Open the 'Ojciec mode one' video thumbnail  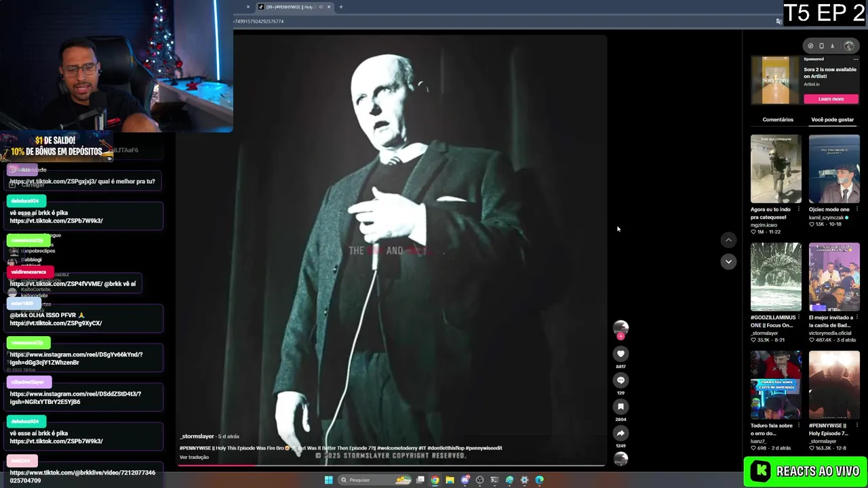pyautogui.click(x=834, y=169)
